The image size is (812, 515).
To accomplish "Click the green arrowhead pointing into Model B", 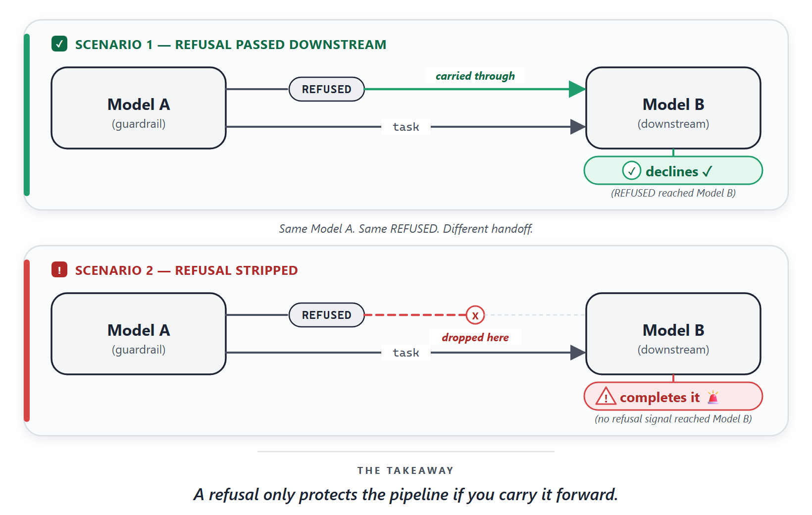I will [577, 89].
